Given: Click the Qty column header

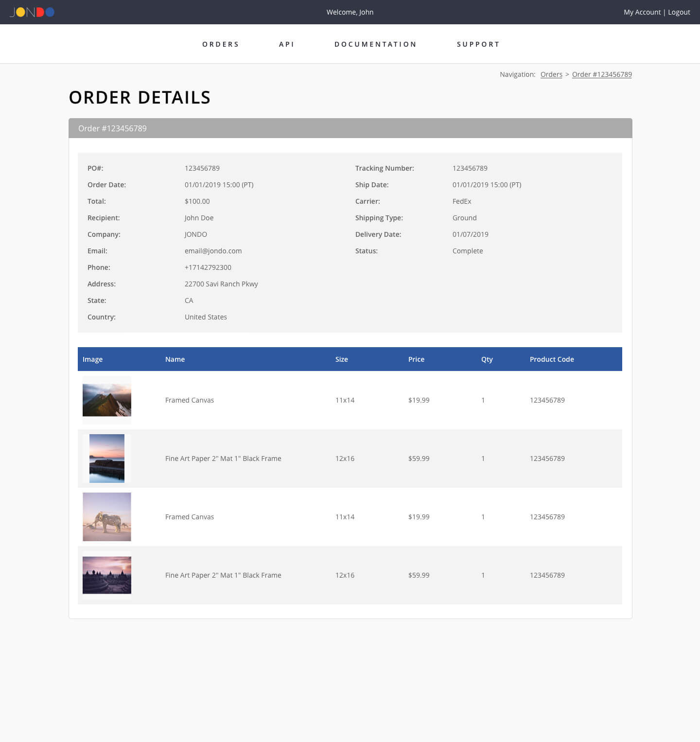Looking at the screenshot, I should pos(487,359).
